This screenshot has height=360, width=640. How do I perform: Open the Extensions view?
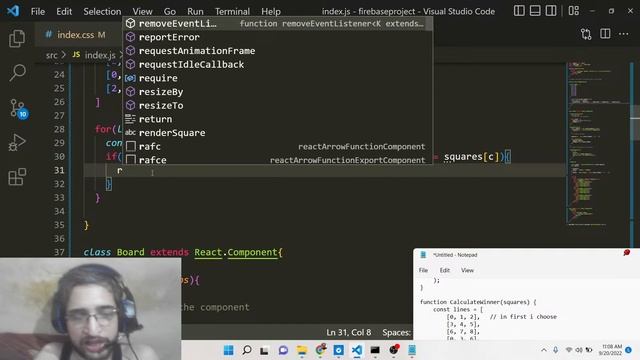[x=17, y=177]
